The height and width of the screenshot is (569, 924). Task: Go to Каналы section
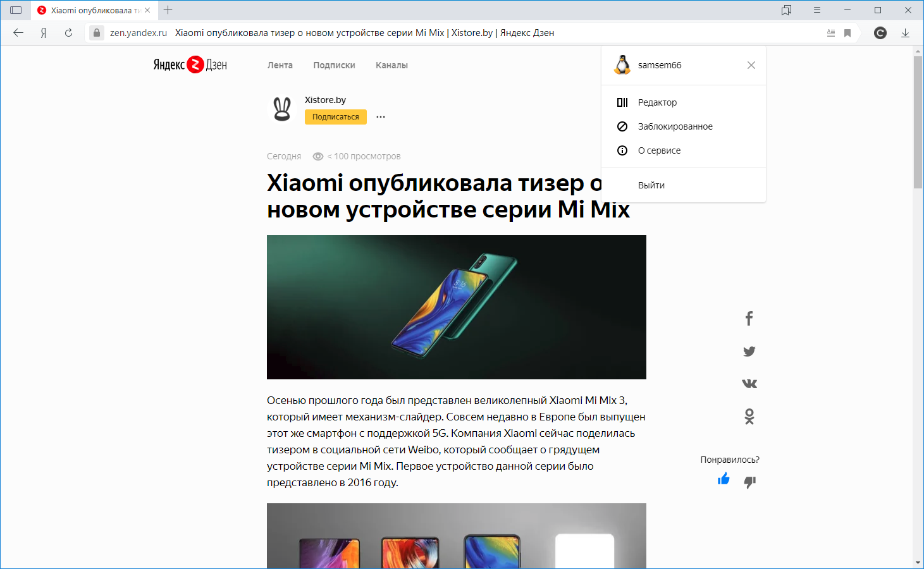click(x=391, y=65)
